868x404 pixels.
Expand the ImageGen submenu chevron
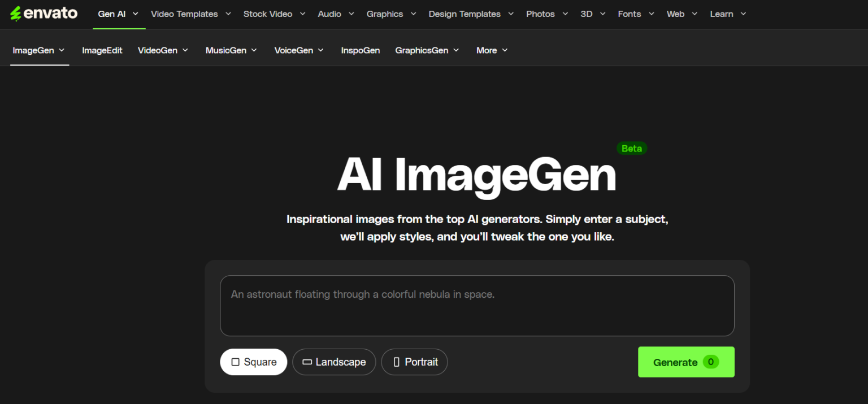tap(62, 50)
